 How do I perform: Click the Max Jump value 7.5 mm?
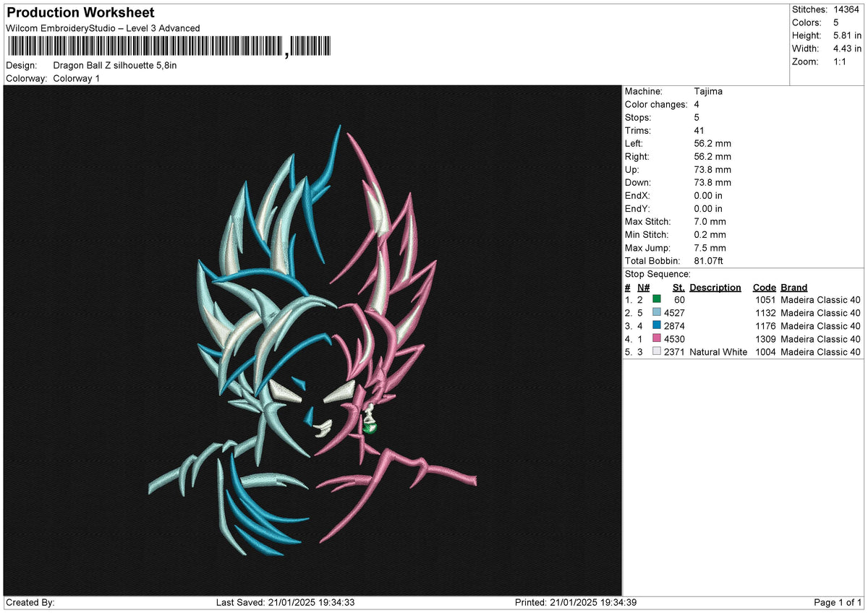(x=710, y=247)
